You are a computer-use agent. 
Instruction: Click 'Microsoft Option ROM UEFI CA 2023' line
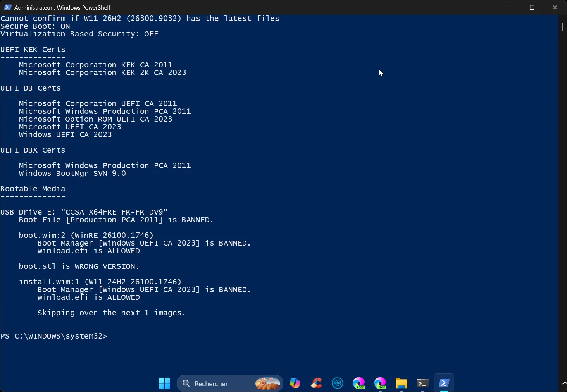pos(96,119)
